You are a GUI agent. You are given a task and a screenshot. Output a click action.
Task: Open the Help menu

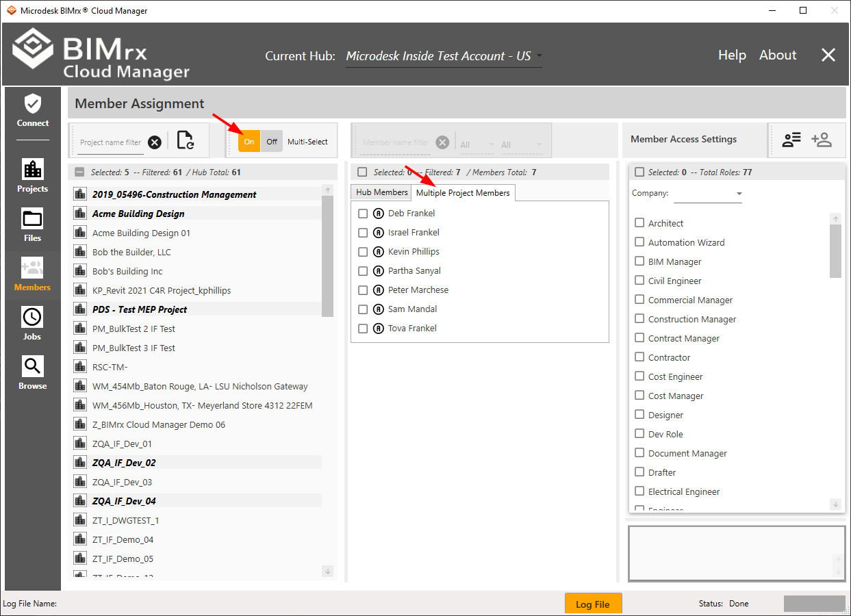[732, 55]
